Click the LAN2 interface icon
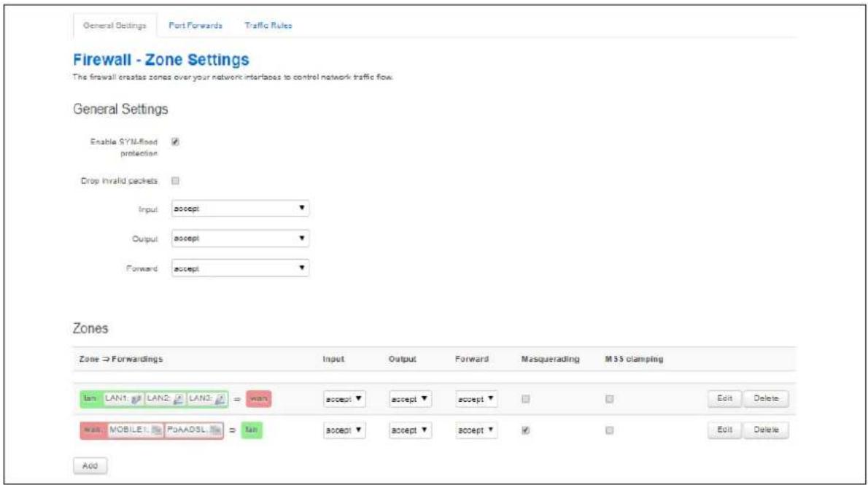 (178, 399)
